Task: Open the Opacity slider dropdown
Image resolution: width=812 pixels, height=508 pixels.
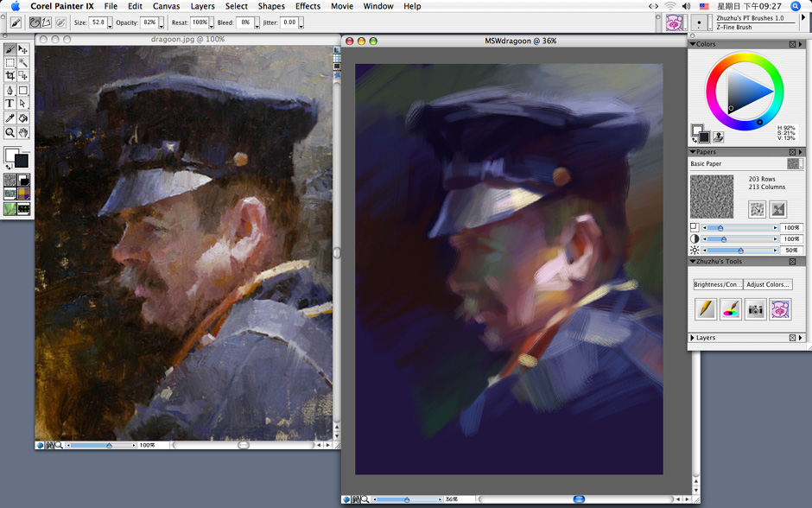Action: tap(161, 22)
